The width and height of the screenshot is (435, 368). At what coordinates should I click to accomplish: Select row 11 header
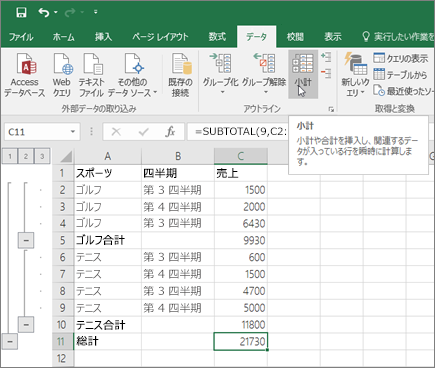[x=63, y=341]
